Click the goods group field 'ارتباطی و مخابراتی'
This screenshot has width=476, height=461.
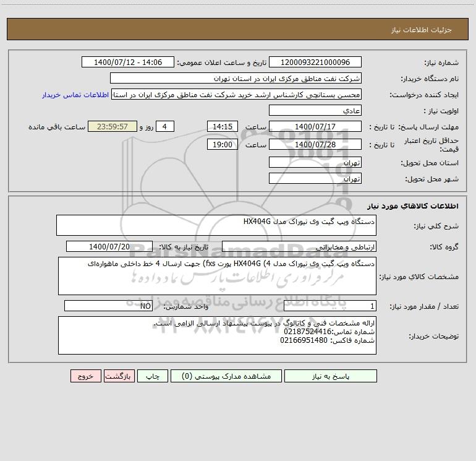coord(299,246)
